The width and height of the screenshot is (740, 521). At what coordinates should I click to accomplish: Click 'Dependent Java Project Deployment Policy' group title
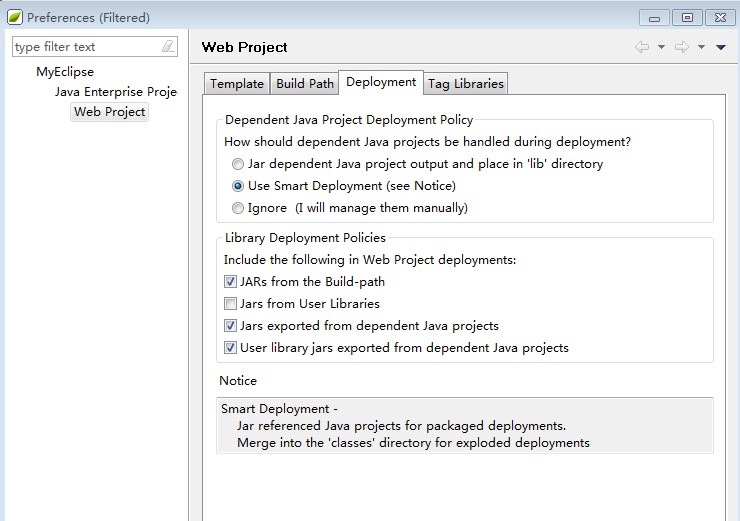pos(349,120)
